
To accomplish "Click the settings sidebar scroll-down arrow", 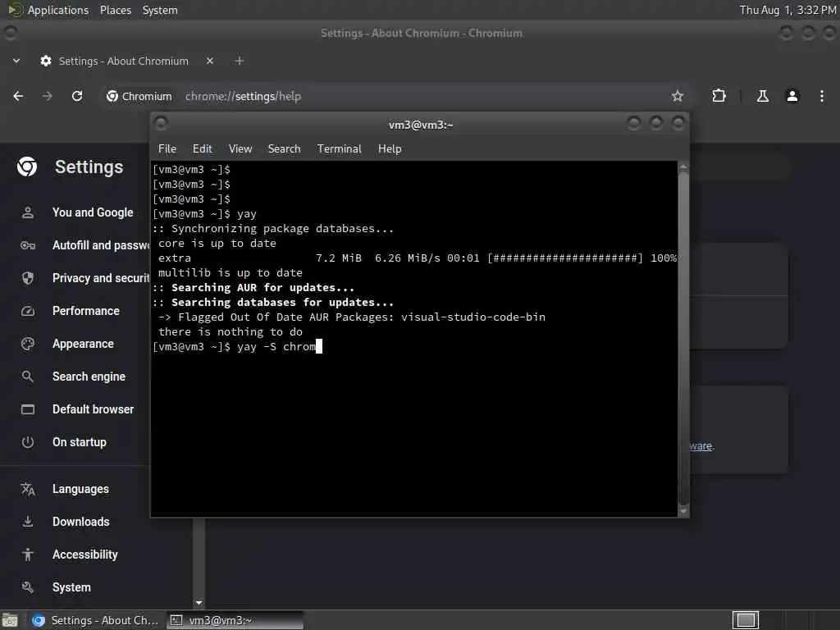I will tap(199, 603).
